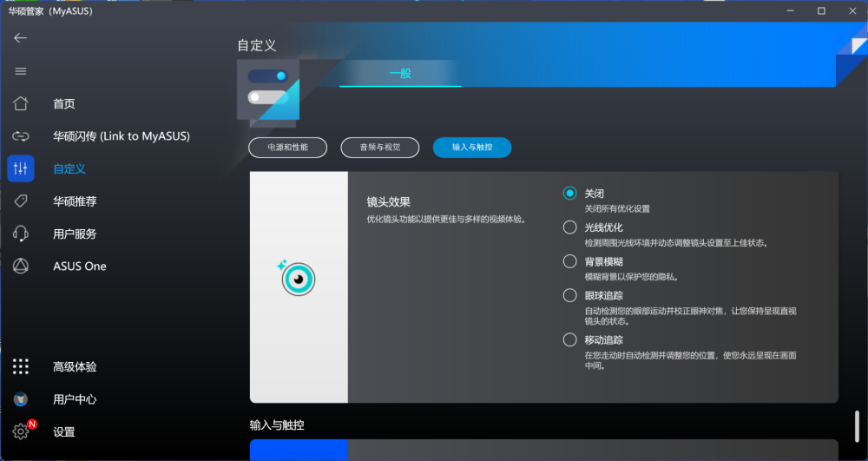The height and width of the screenshot is (461, 868).
Task: Select the 移动追踪 radio option
Action: [569, 339]
